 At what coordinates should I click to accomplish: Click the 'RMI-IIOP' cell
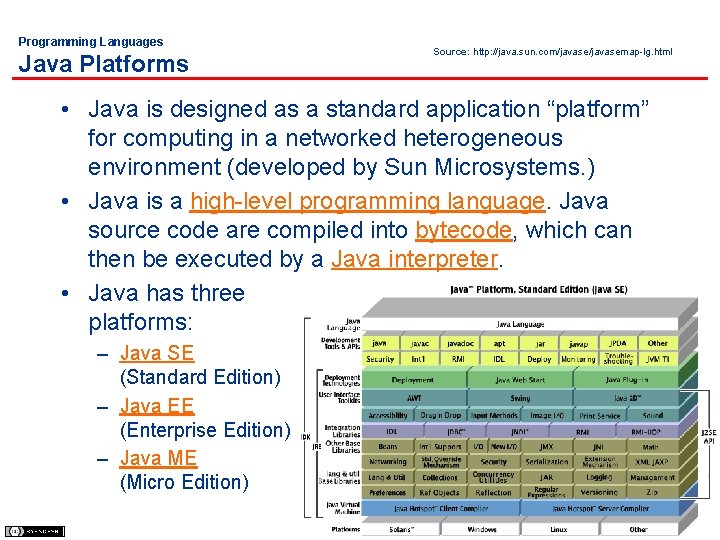point(646,432)
